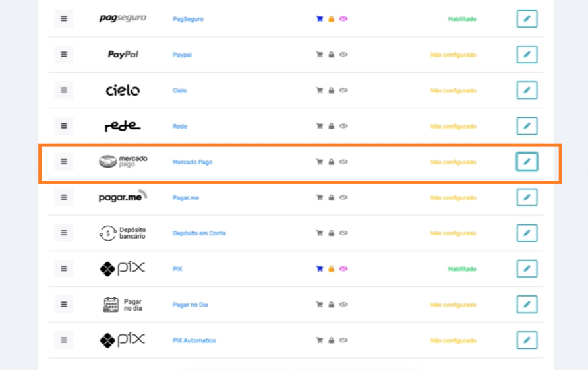Toggle the PIX row eye icon
Viewport: 588px width, 370px height.
pos(343,268)
